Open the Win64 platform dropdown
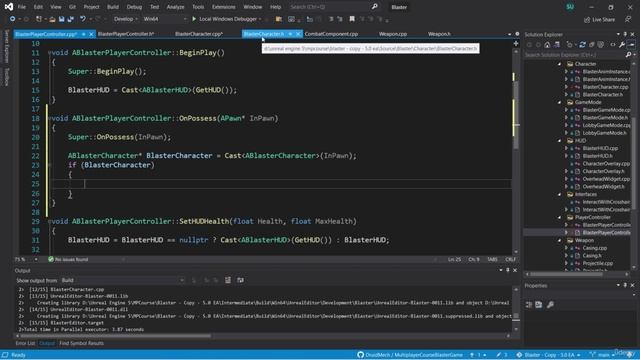This screenshot has width=640, height=360. click(x=164, y=19)
